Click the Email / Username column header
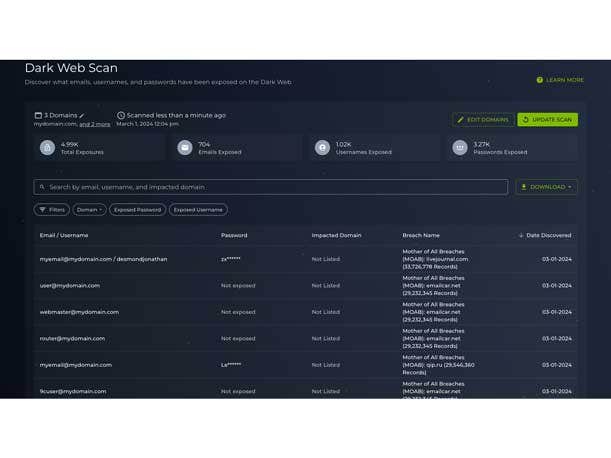The width and height of the screenshot is (611, 458). point(63,235)
